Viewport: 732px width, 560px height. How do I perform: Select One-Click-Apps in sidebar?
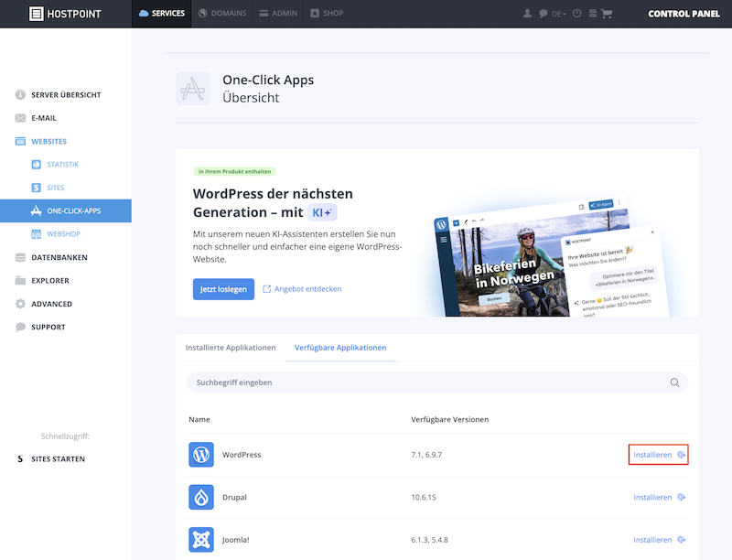coord(65,211)
